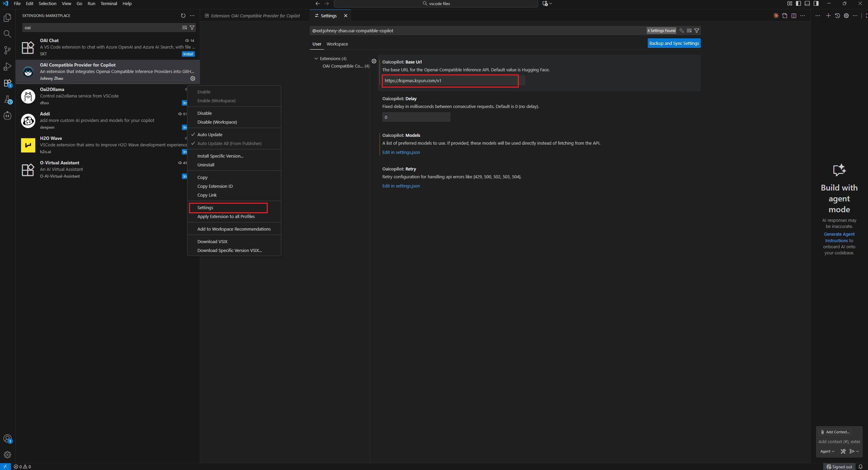Image resolution: width=868 pixels, height=470 pixels.
Task: Select Settings in the context menu
Action: click(205, 207)
